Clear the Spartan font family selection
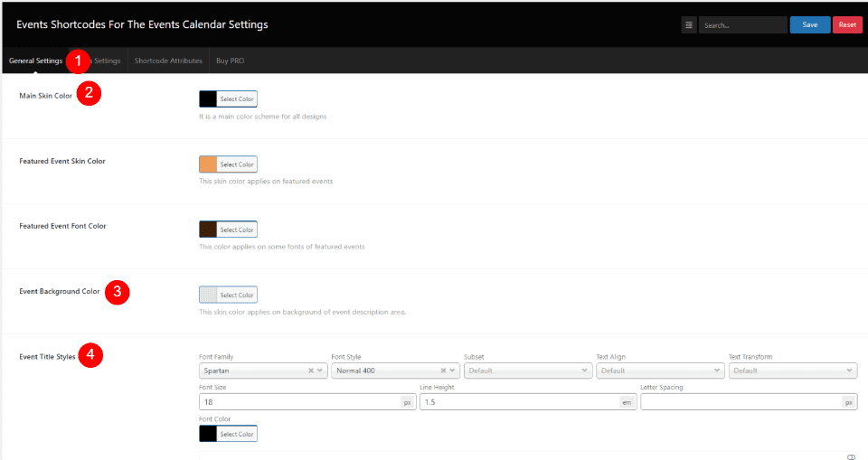This screenshot has width=868, height=460. [310, 371]
